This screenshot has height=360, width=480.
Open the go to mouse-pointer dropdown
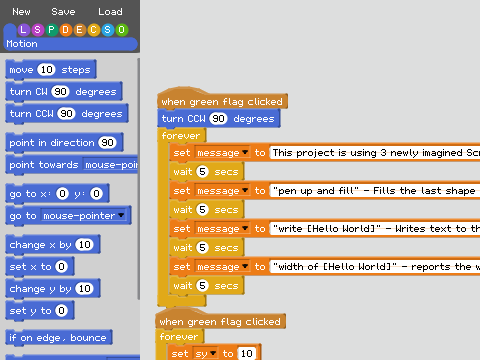pos(84,216)
